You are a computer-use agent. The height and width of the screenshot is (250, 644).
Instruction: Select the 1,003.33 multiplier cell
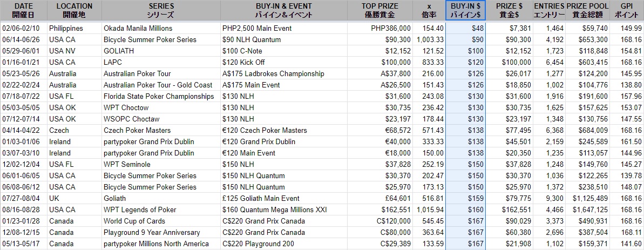tap(429, 40)
